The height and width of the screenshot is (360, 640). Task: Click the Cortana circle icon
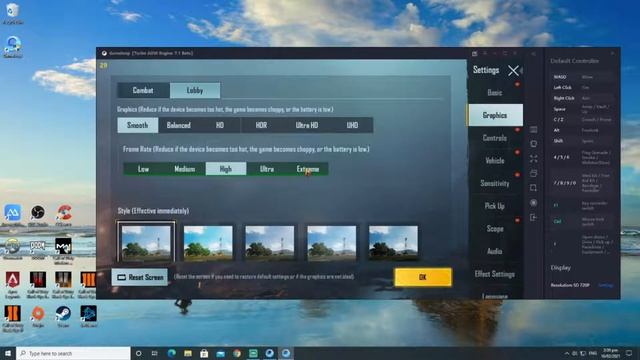coord(138,353)
